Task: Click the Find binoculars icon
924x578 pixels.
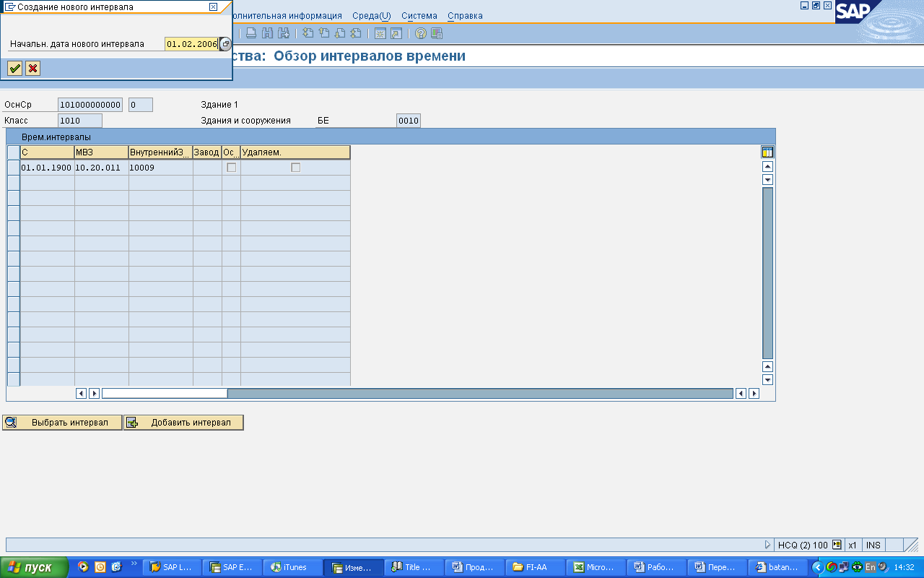Action: [x=267, y=33]
